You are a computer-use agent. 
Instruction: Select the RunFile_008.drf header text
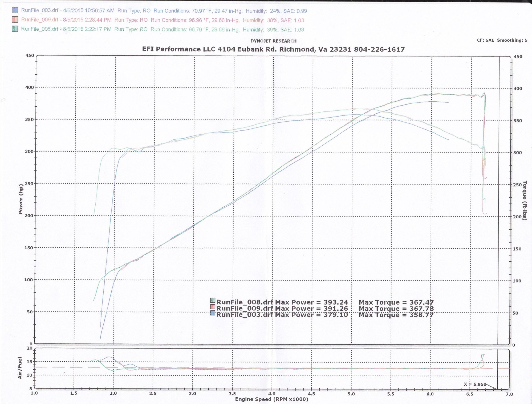pyautogui.click(x=40, y=29)
